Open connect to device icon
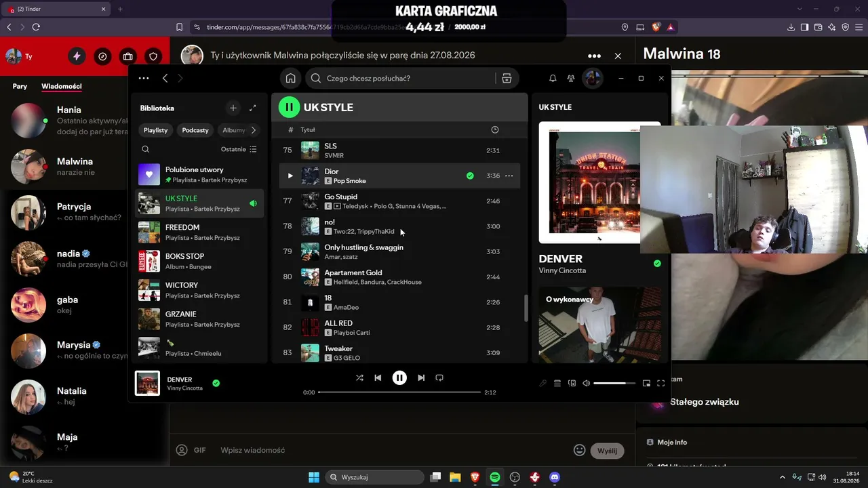 coord(572,383)
